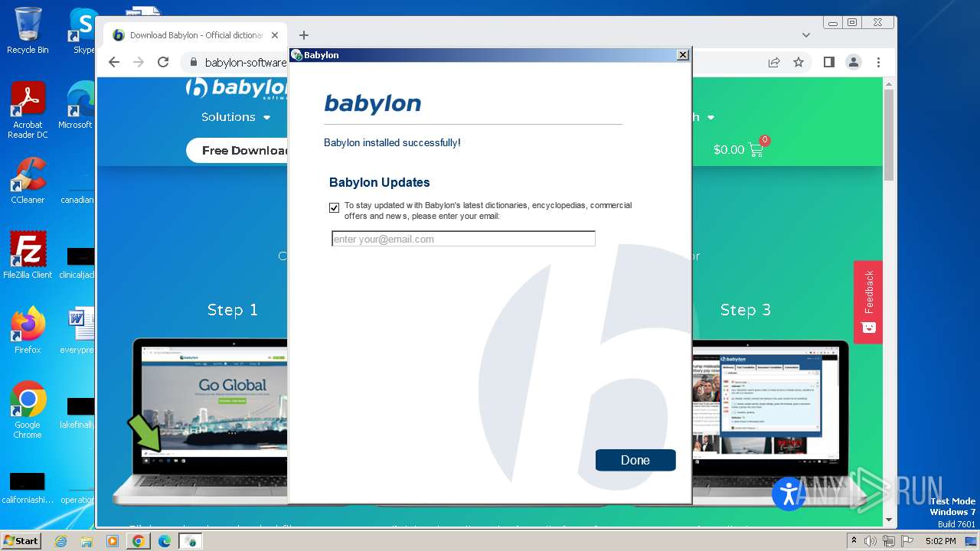Open the Windows Start menu
Viewport: 980px width, 551px height.
coord(21,541)
